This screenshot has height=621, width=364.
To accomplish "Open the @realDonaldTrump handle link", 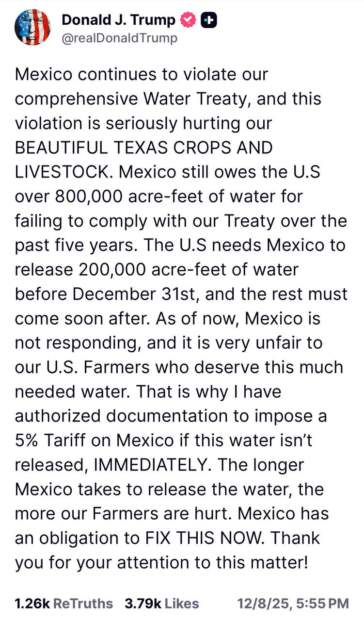I will tap(119, 38).
